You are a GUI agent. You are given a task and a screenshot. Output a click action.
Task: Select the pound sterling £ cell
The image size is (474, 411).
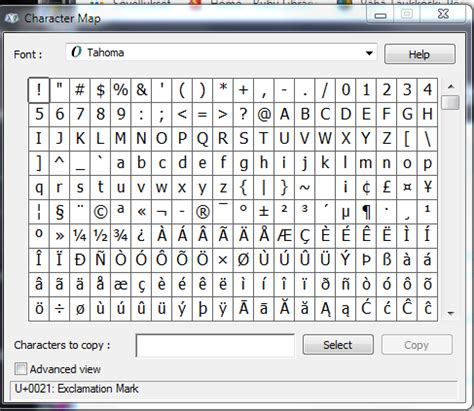(386, 187)
